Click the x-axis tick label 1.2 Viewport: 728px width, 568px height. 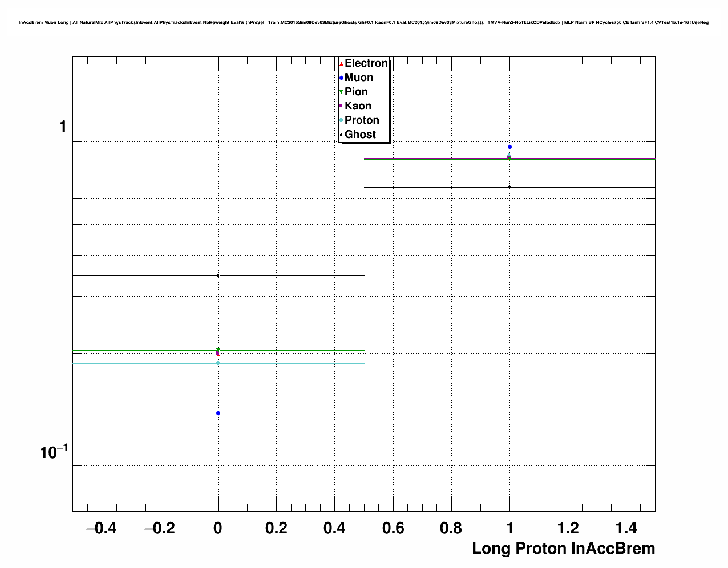(x=568, y=529)
